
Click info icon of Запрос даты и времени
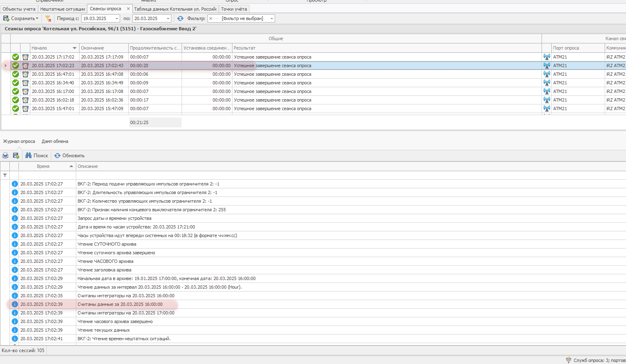(15, 218)
